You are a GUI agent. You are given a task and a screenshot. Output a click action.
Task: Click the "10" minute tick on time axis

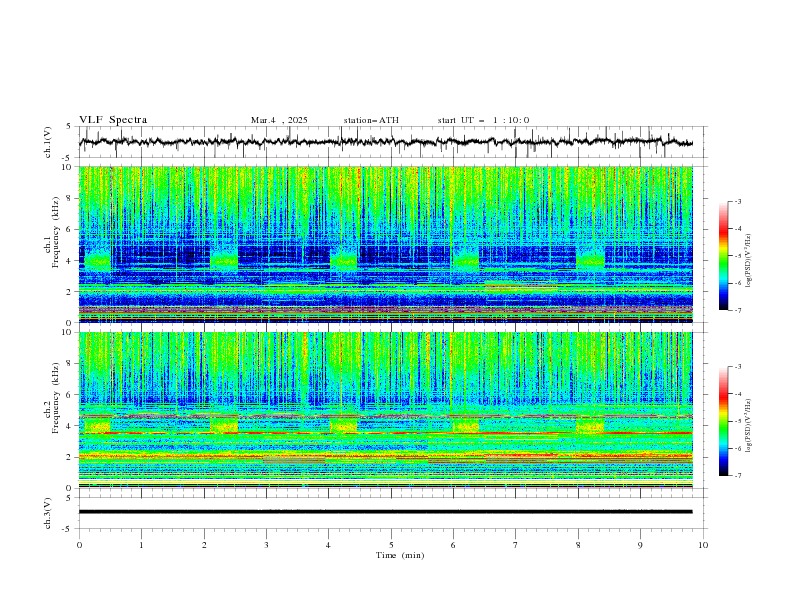coord(703,545)
